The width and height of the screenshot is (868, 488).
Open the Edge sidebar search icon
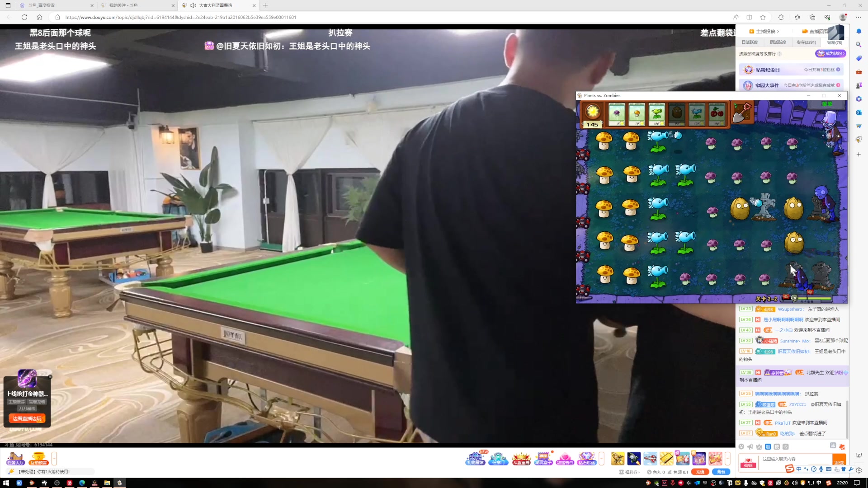point(859,44)
